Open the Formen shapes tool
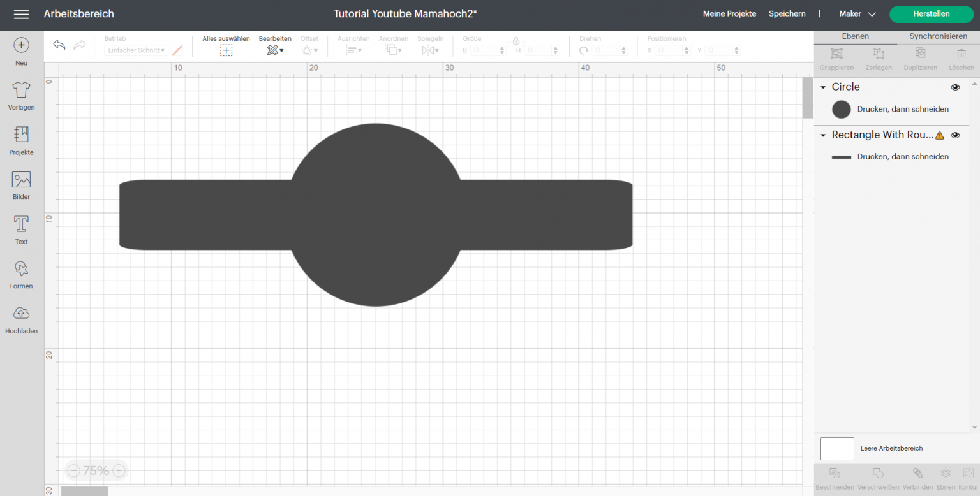 [x=21, y=268]
